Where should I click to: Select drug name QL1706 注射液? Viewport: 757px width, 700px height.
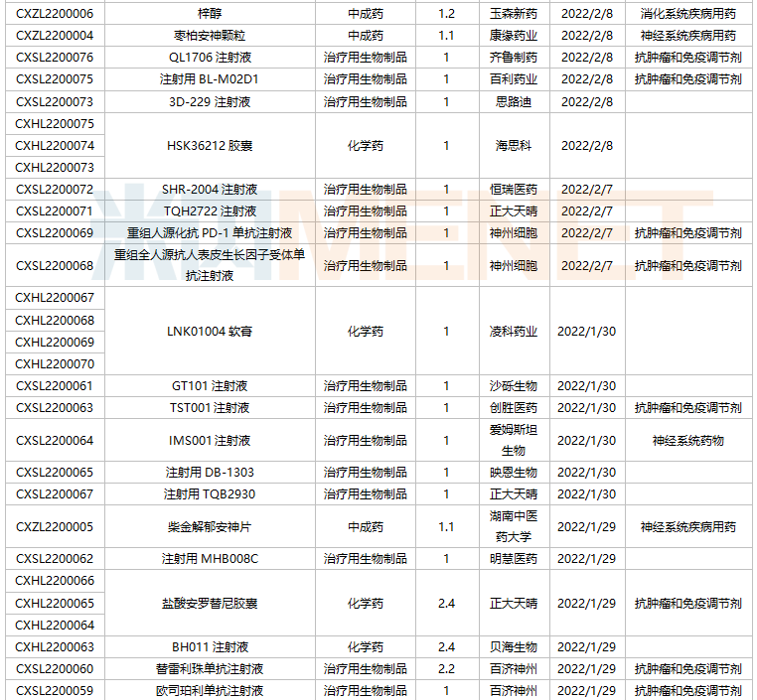[x=210, y=58]
